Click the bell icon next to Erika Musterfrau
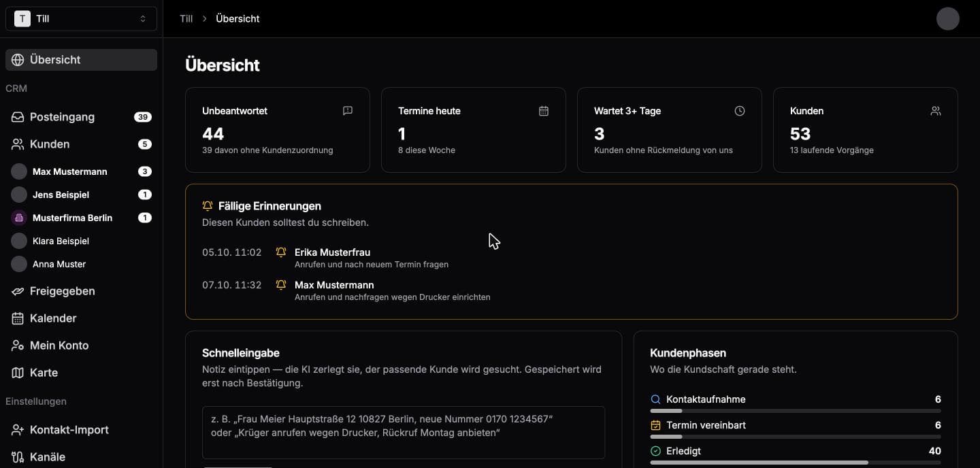 [x=281, y=252]
